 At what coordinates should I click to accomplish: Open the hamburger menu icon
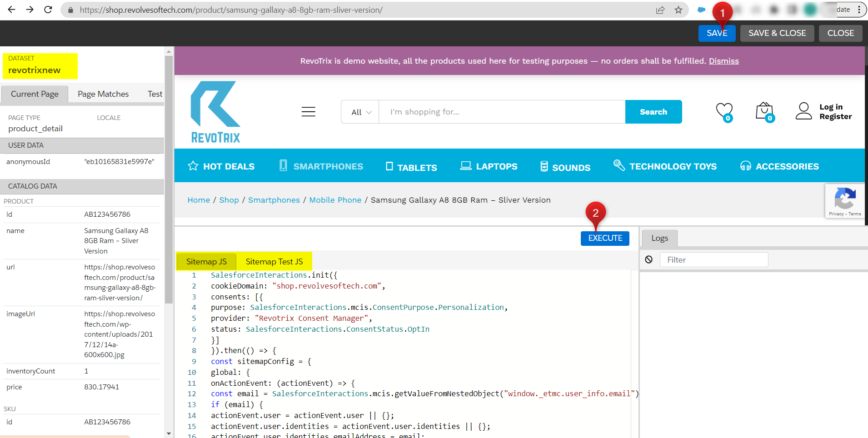(x=309, y=112)
